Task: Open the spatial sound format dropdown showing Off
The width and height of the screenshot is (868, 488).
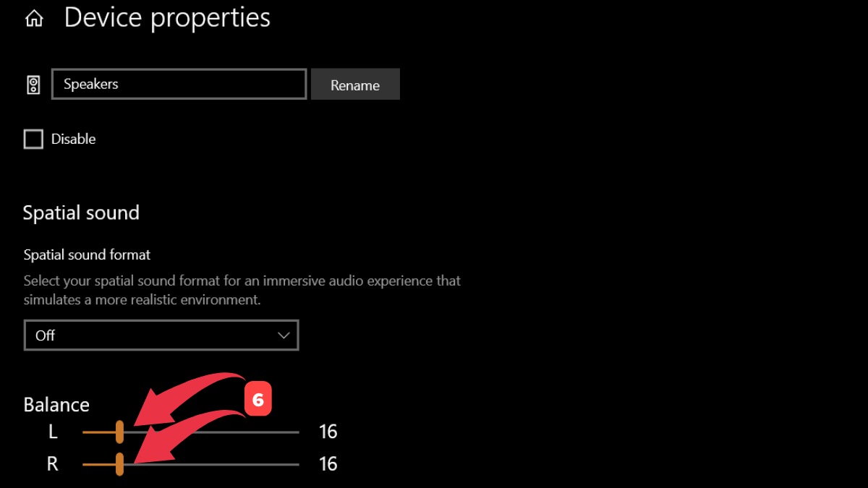Action: click(x=161, y=335)
